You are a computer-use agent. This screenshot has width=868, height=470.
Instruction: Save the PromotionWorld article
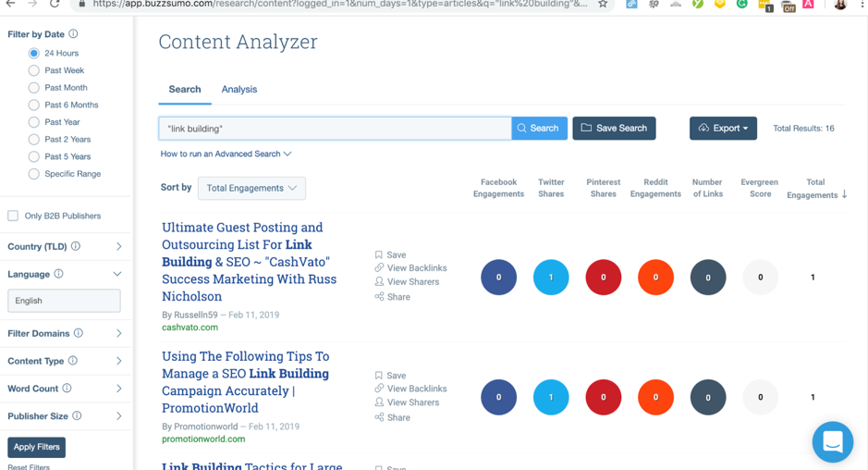tap(390, 376)
